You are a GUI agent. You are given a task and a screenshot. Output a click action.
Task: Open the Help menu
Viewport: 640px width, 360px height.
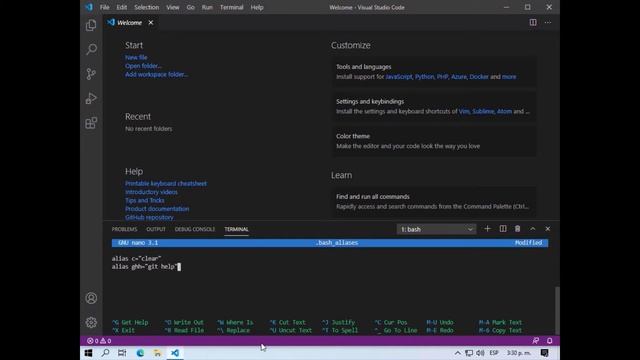pyautogui.click(x=257, y=7)
